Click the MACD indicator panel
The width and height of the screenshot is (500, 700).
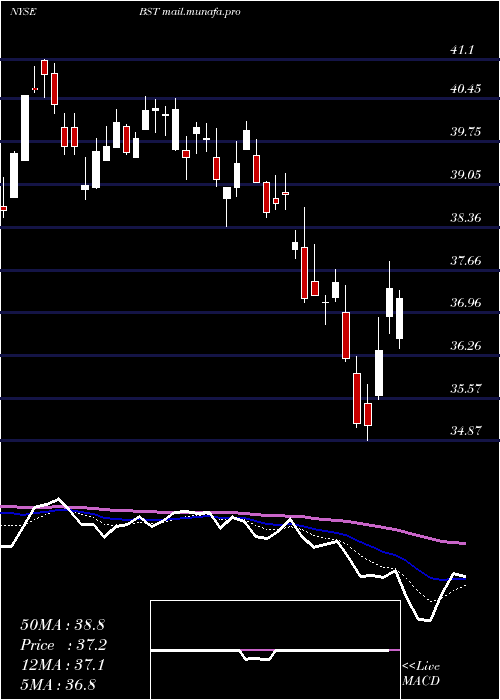coord(275,650)
